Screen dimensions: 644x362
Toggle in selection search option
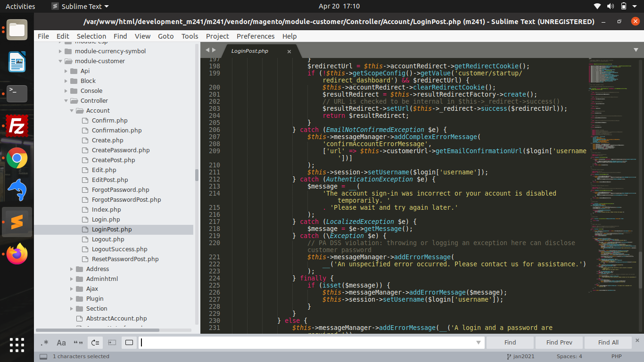112,343
